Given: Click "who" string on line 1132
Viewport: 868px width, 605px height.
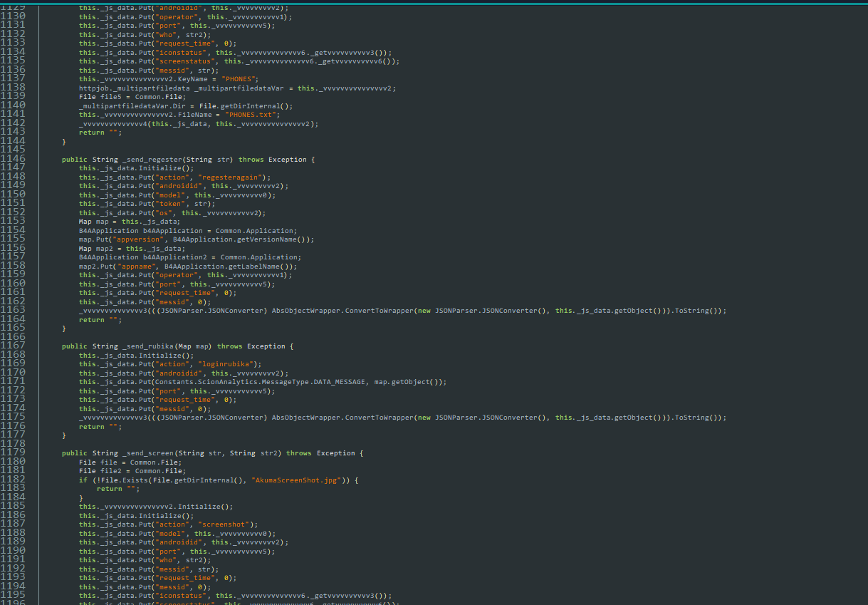Looking at the screenshot, I should [166, 35].
